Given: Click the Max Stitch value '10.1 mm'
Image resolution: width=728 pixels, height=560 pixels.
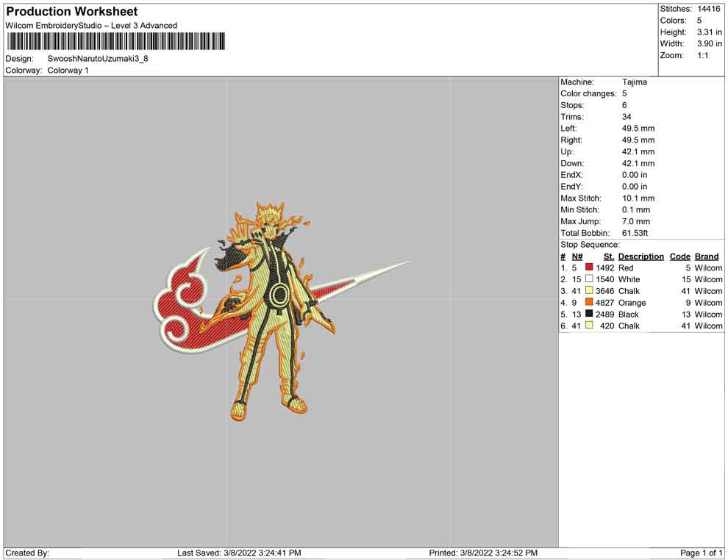Looking at the screenshot, I should point(638,198).
